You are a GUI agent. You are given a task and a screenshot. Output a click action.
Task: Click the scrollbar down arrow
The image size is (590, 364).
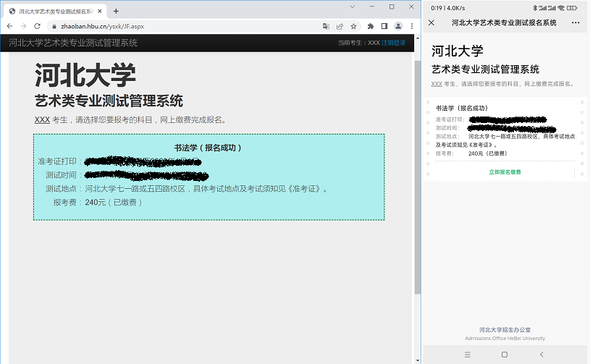417,360
